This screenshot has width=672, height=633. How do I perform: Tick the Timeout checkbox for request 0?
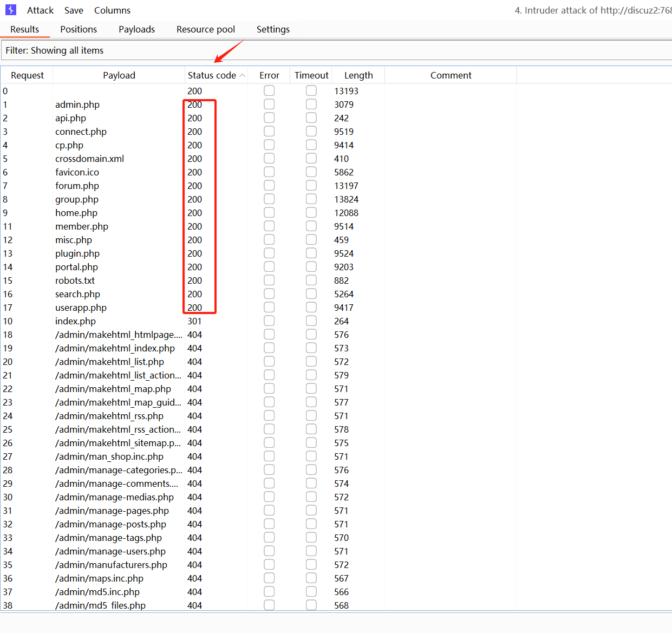point(311,90)
